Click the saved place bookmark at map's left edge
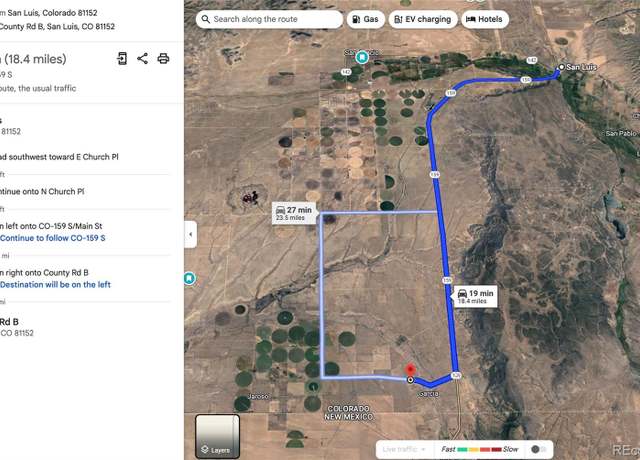This screenshot has height=460, width=640. pyautogui.click(x=189, y=278)
